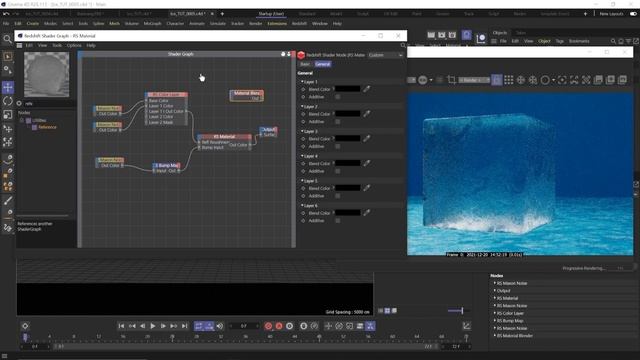Screen dimensions: 640x360
Task: Click the highlighted Redshift IPR icon in top toolbar
Action: [x=467, y=35]
